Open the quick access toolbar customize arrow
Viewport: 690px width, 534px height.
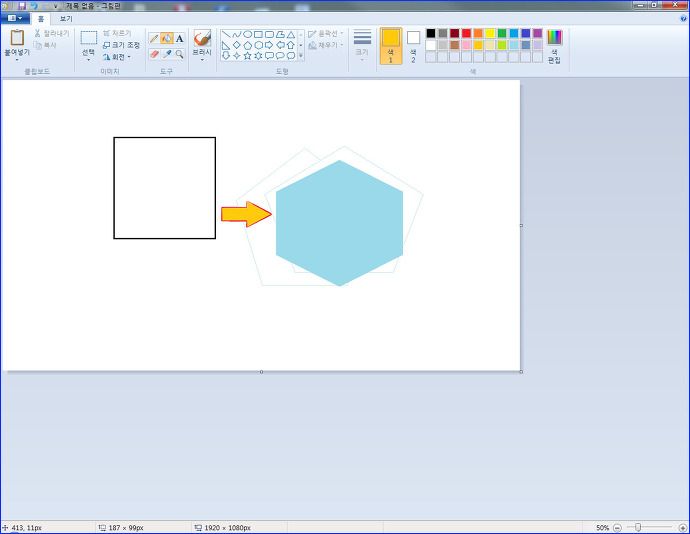(x=55, y=6)
